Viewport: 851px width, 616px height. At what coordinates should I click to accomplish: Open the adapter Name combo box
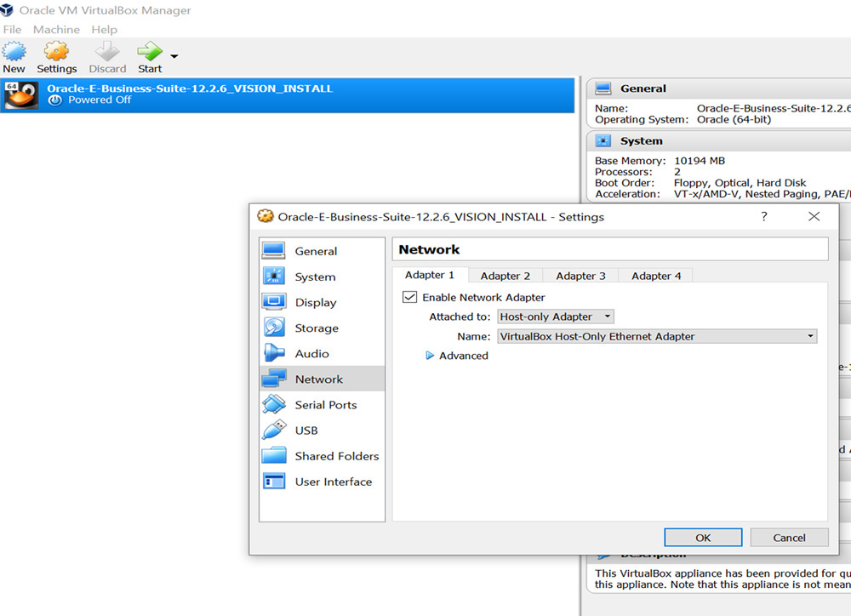[x=656, y=336]
